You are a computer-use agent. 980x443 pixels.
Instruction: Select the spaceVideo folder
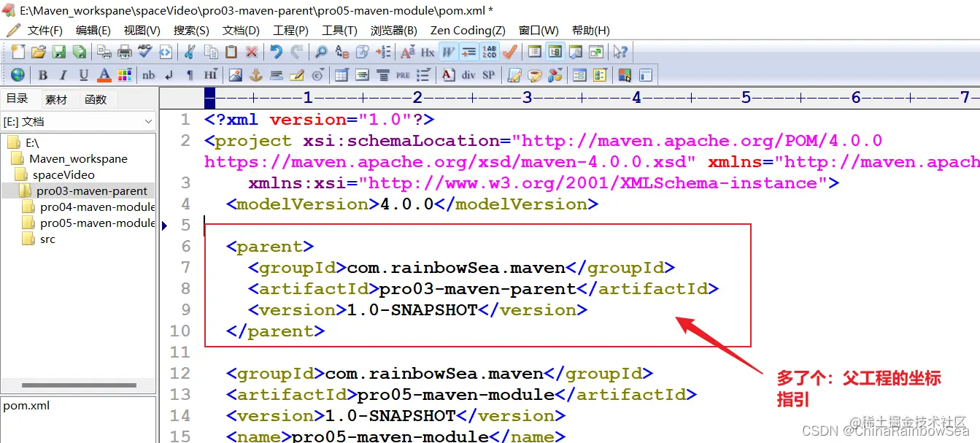click(x=63, y=175)
